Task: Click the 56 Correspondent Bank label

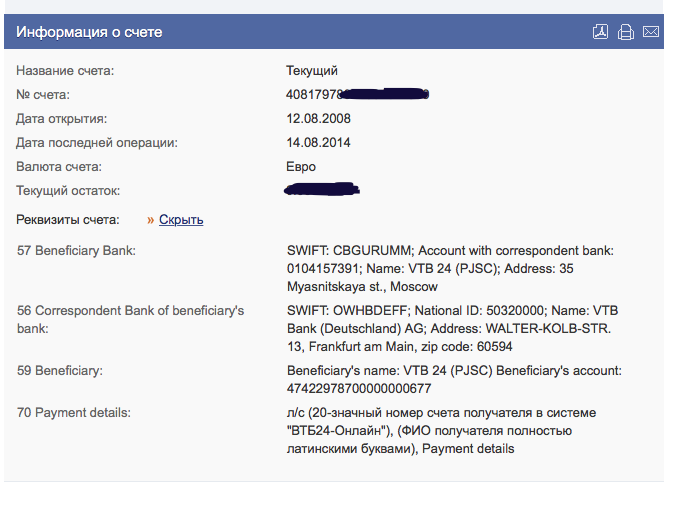Action: [130, 311]
